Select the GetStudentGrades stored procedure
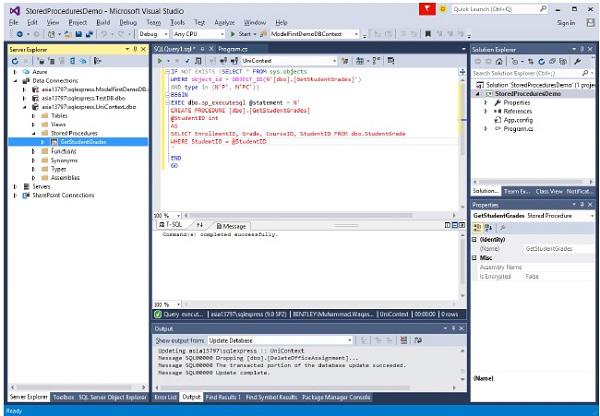 [x=83, y=142]
